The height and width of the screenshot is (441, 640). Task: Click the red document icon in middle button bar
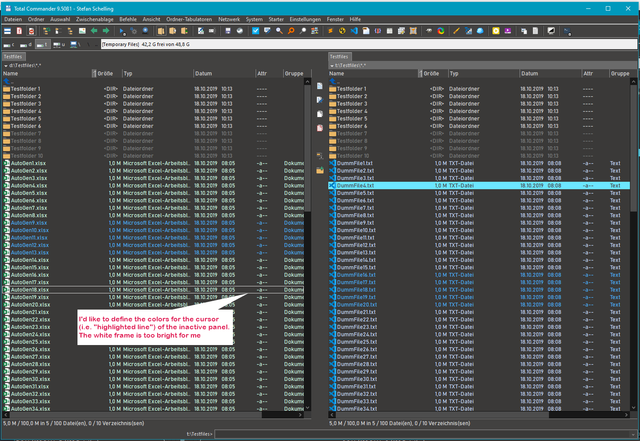click(x=320, y=128)
